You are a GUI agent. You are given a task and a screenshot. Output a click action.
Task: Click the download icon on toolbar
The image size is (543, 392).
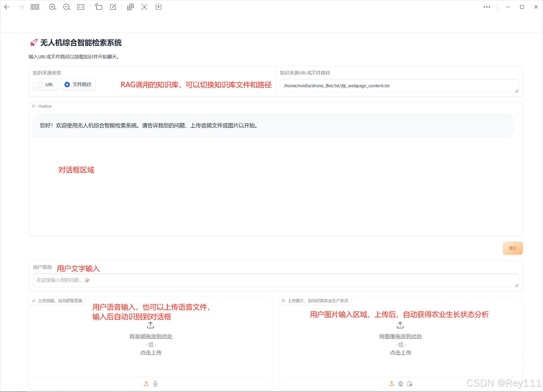159,7
